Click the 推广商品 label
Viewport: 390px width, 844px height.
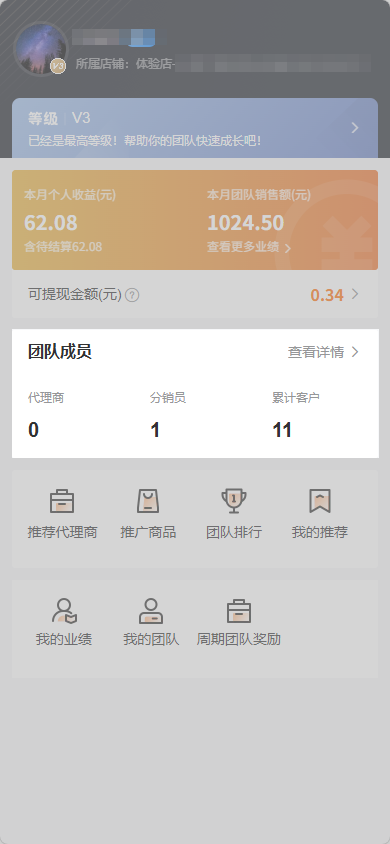tap(148, 532)
